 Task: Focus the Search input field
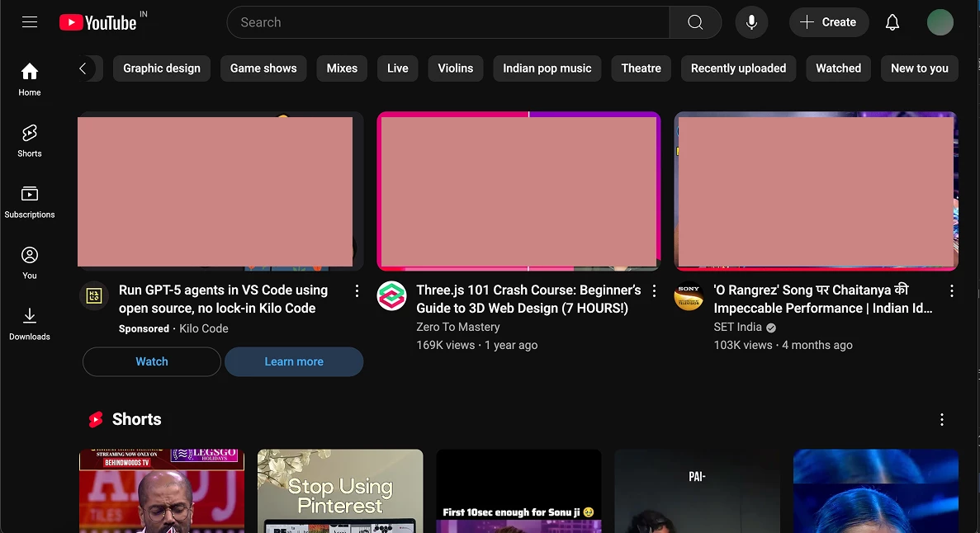tap(448, 22)
